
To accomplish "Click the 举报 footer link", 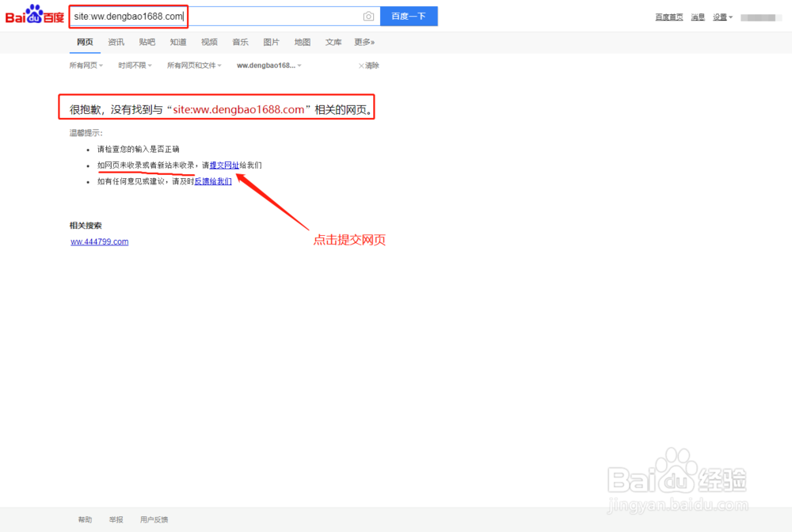I will click(x=116, y=519).
